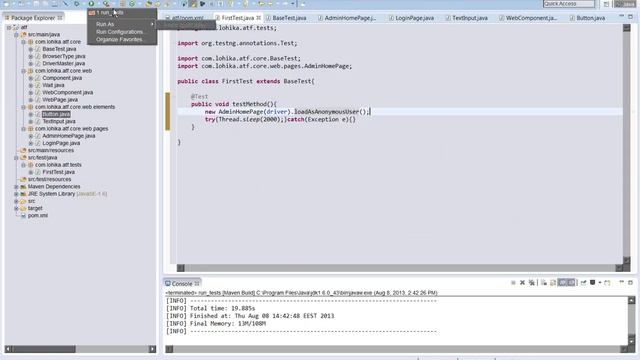Terminate the console process with the stop square
Viewport: 640px width, 360px height.
(513, 282)
